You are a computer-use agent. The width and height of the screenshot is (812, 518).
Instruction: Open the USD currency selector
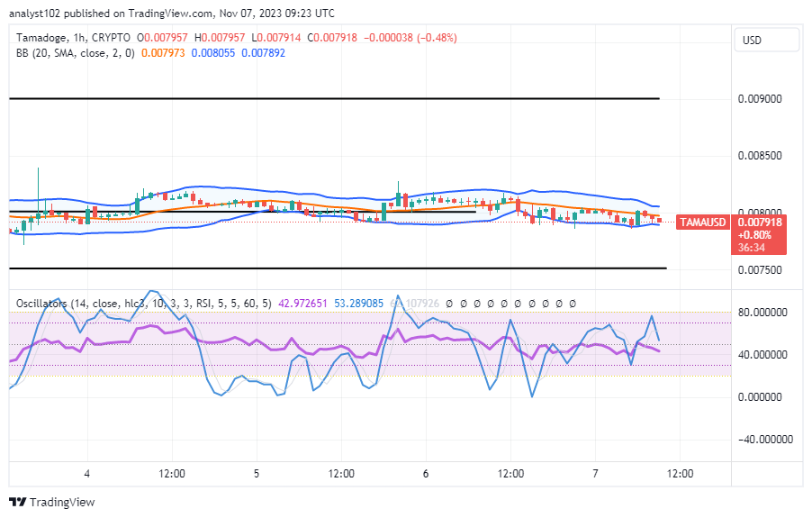767,41
